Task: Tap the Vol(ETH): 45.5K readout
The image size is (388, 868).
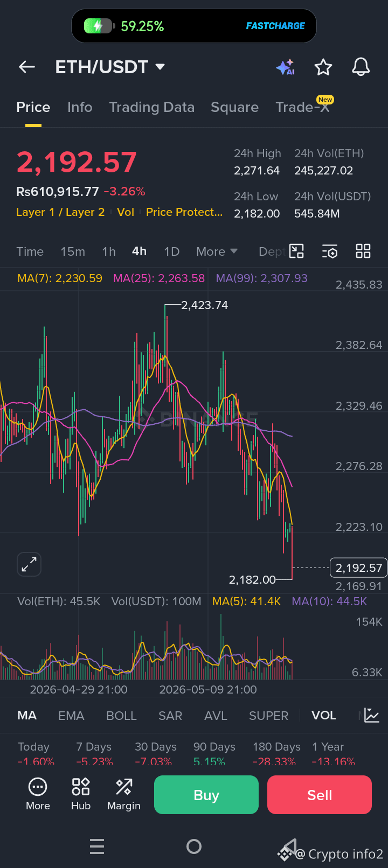Action: (x=59, y=601)
